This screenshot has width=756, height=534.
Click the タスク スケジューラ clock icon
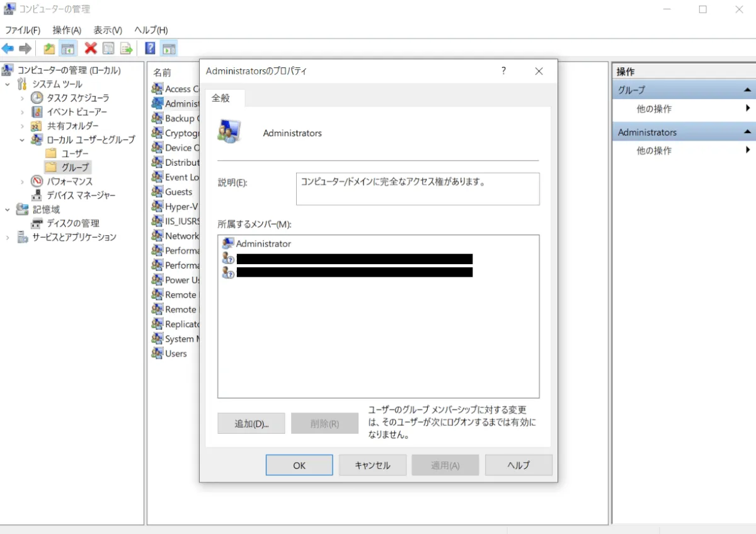click(37, 98)
